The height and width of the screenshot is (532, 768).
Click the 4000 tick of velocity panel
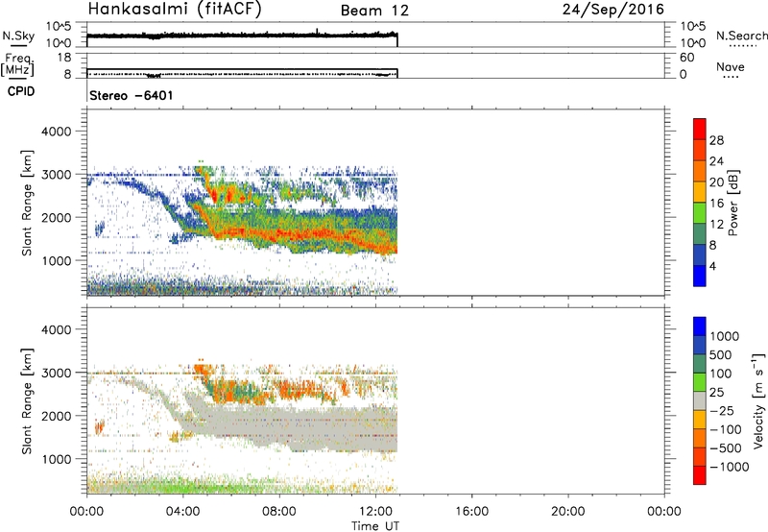[57, 329]
